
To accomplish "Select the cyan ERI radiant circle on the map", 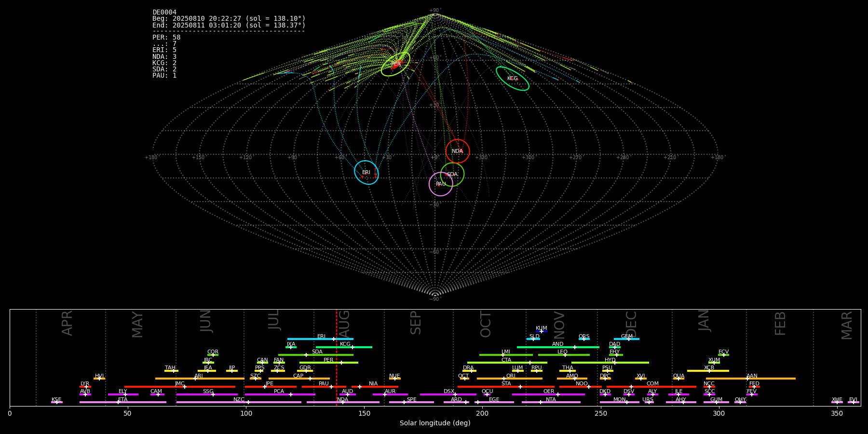I will click(366, 172).
